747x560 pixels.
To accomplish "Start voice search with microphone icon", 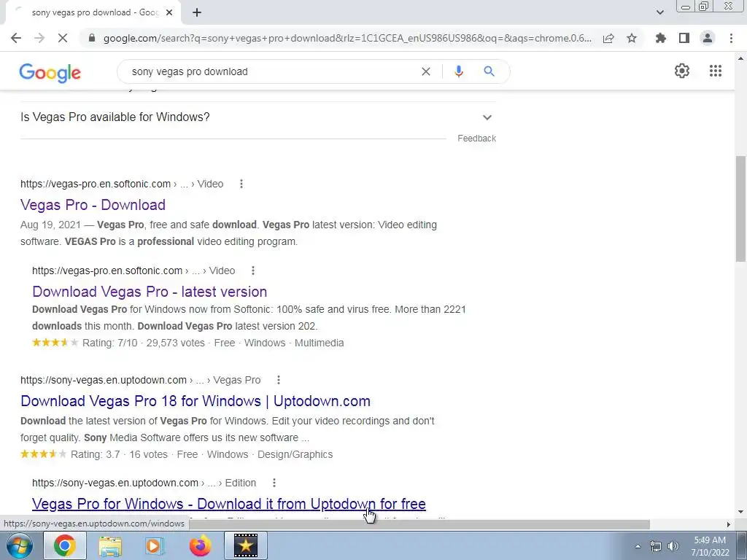I will 459,71.
